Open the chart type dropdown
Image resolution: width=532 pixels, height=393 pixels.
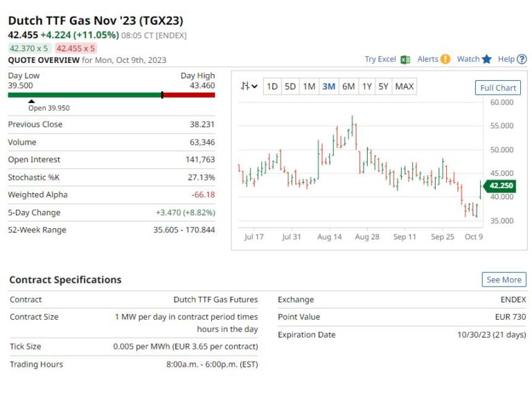pyautogui.click(x=249, y=86)
